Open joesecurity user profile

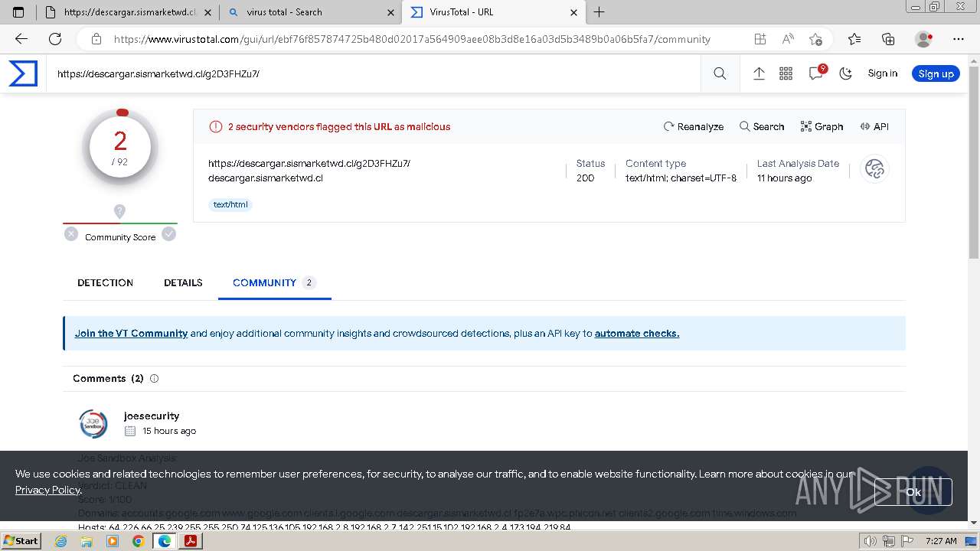click(x=152, y=416)
